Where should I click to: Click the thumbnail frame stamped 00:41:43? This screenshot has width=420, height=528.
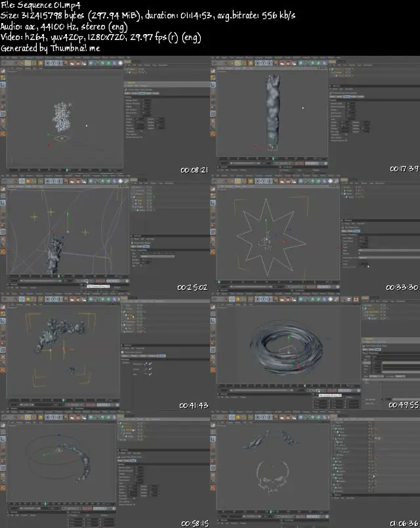(105, 352)
